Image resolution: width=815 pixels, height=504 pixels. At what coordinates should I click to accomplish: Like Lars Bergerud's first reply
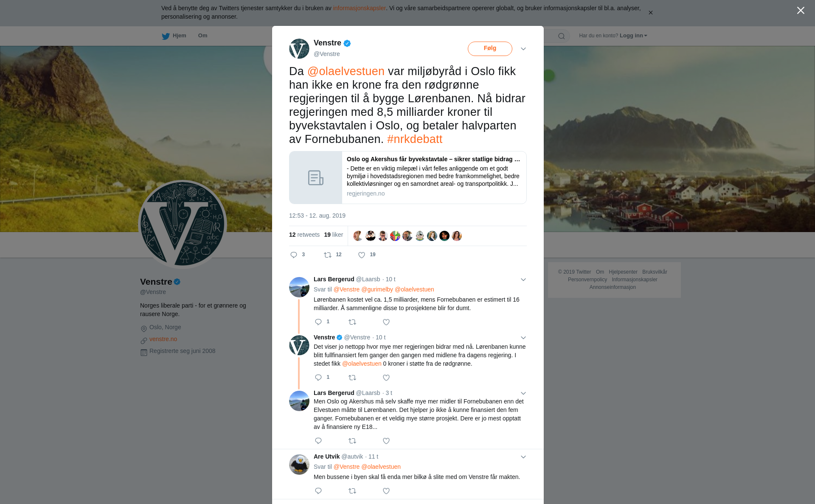pos(386,322)
